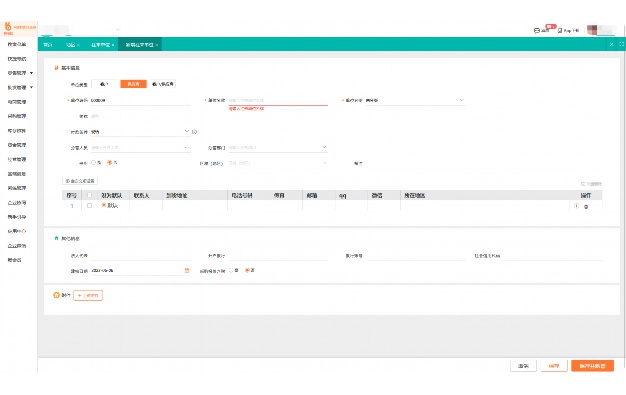
Task: Click the orange circle 附件 icon
Action: pyautogui.click(x=56, y=295)
